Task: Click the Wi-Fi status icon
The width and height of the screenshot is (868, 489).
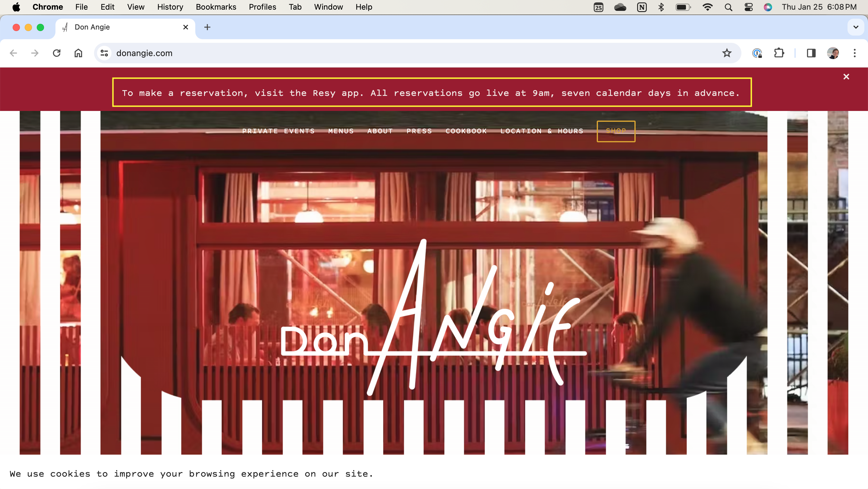Action: (707, 7)
